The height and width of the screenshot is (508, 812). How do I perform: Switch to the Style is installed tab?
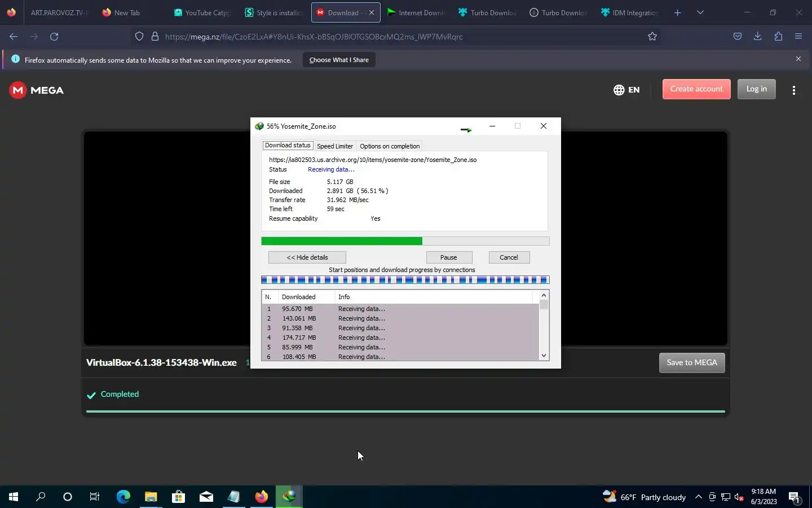point(274,12)
